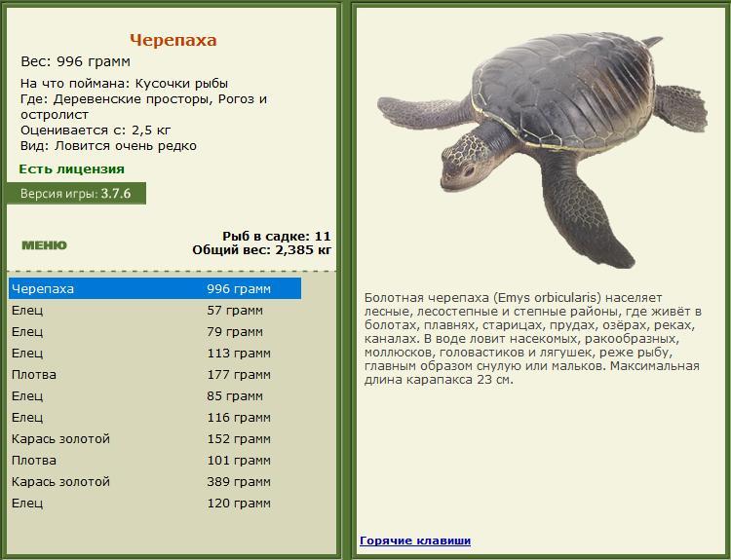
Task: Select the Карась золотой 152 грамм row
Action: click(155, 439)
